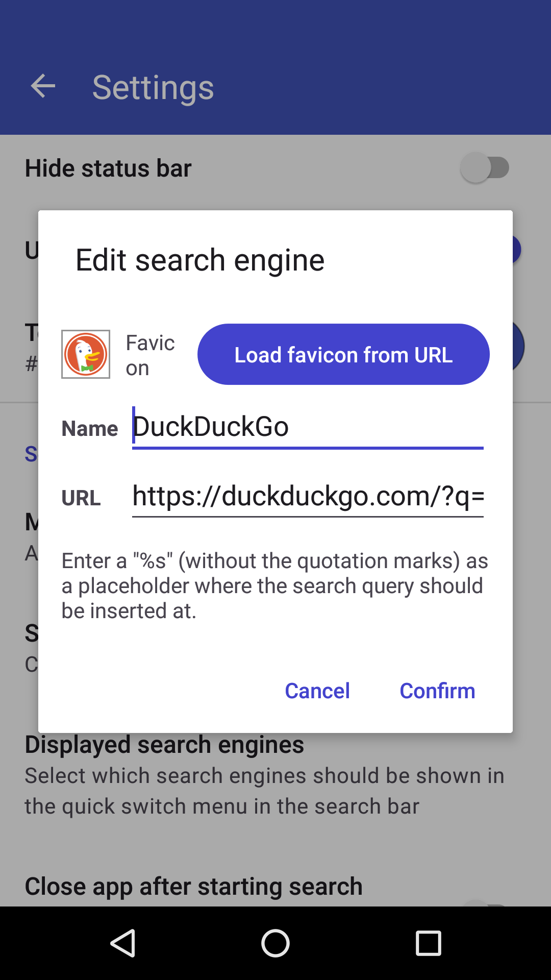Select Close app after starting search option
The height and width of the screenshot is (980, 551).
click(x=194, y=887)
